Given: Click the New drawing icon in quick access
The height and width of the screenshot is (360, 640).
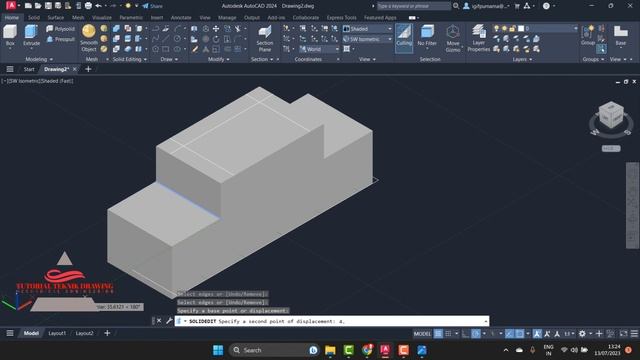Looking at the screenshot, I should [x=28, y=6].
